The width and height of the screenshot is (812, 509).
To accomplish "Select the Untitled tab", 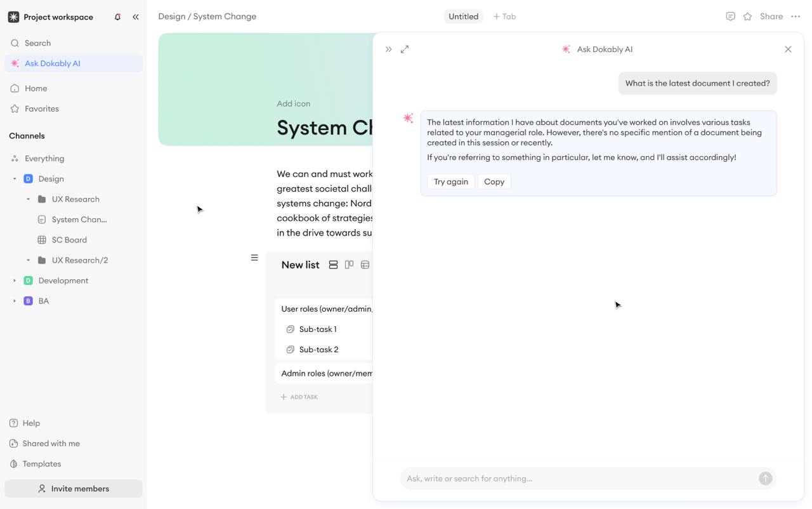I will (x=463, y=17).
